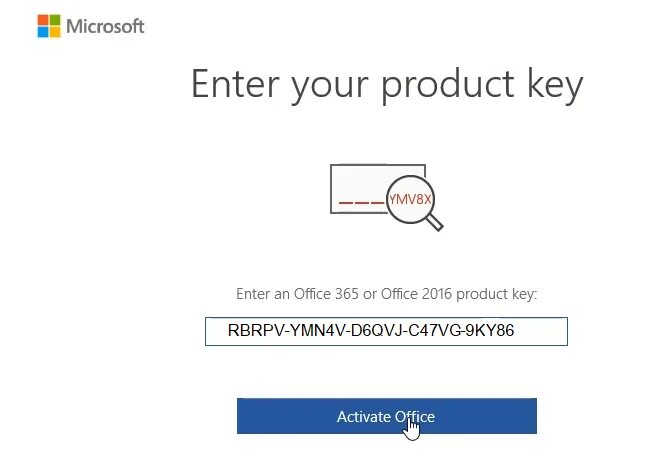
Task: Click the "Enter your product key" heading
Action: pyautogui.click(x=386, y=84)
